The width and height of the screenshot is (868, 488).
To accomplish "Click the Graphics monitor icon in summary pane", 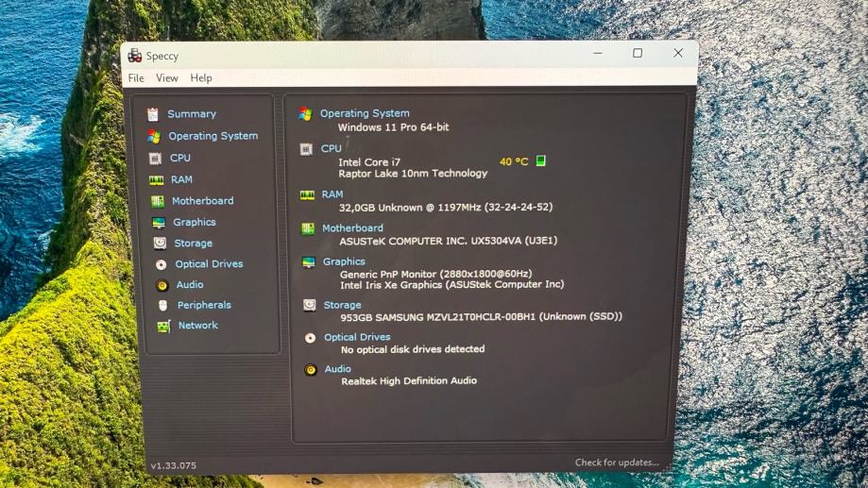I will coord(308,262).
